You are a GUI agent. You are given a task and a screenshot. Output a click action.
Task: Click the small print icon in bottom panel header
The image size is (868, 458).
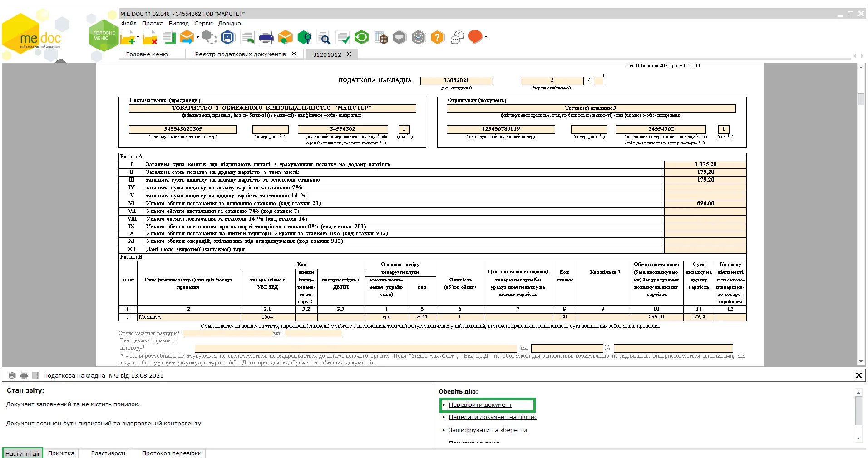[x=24, y=375]
